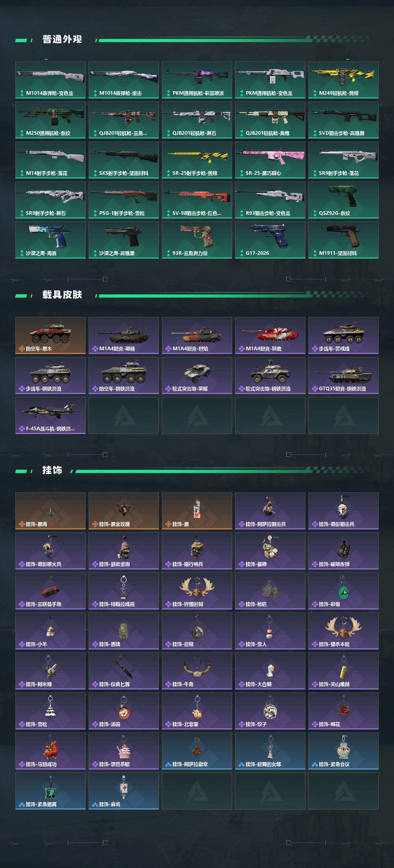
Task: Click the G17-2026 blue pistol item
Action: [270, 240]
